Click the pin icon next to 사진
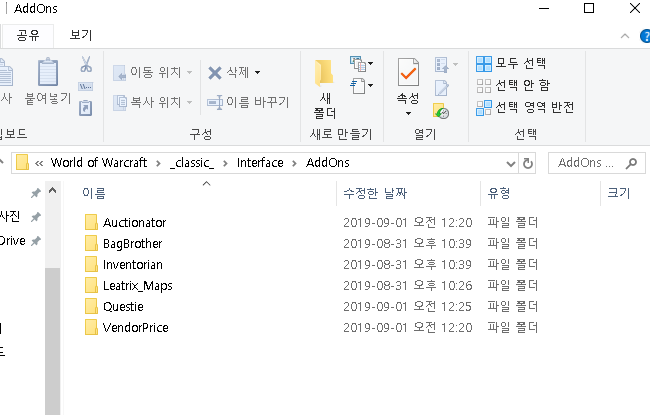This screenshot has height=415, width=650. coord(36,217)
